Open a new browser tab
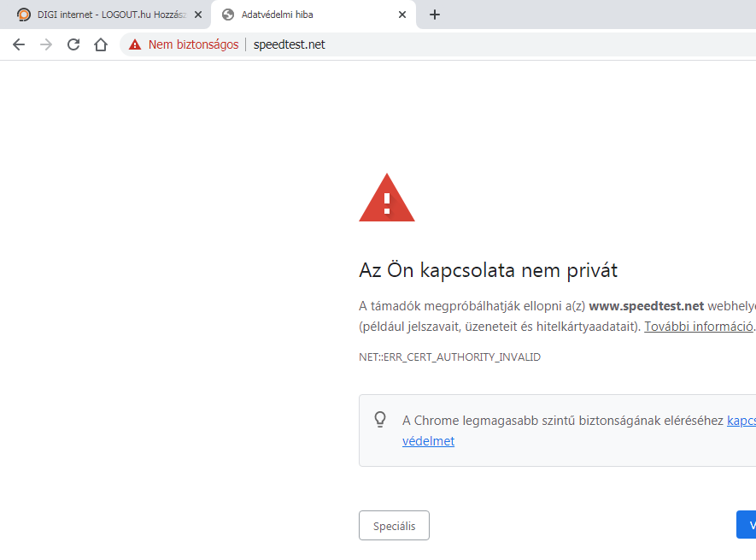The width and height of the screenshot is (756, 560). [435, 15]
